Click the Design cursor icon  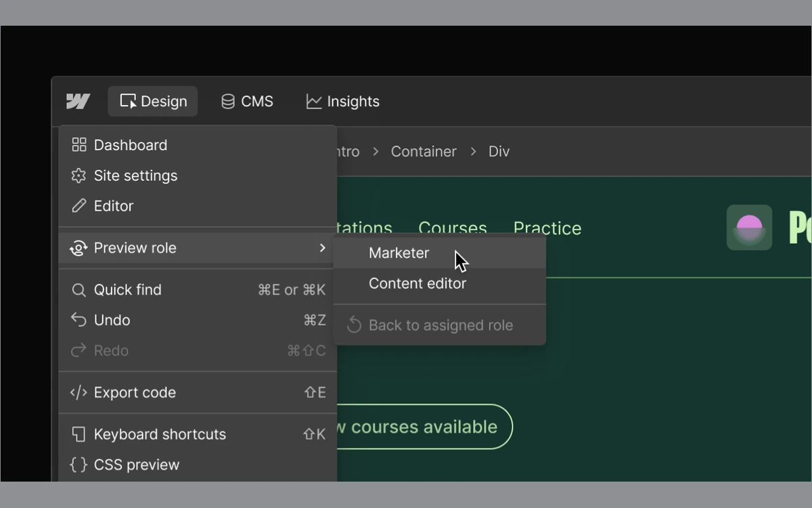128,102
